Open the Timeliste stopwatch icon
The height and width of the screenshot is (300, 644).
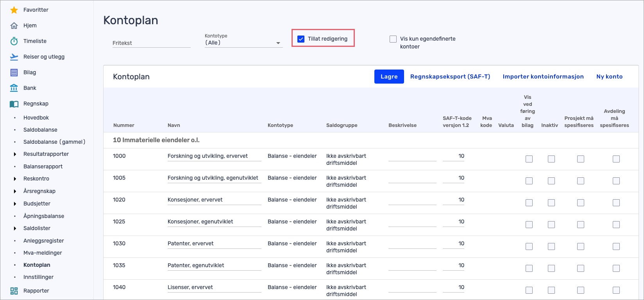pos(14,41)
